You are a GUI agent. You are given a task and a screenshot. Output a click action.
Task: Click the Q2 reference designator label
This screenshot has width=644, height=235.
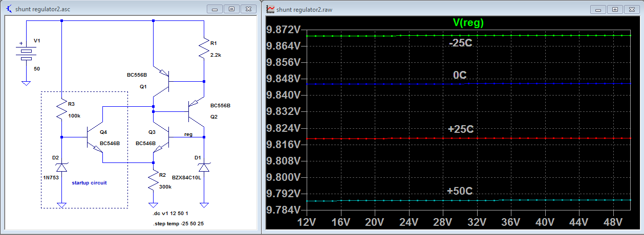214,116
